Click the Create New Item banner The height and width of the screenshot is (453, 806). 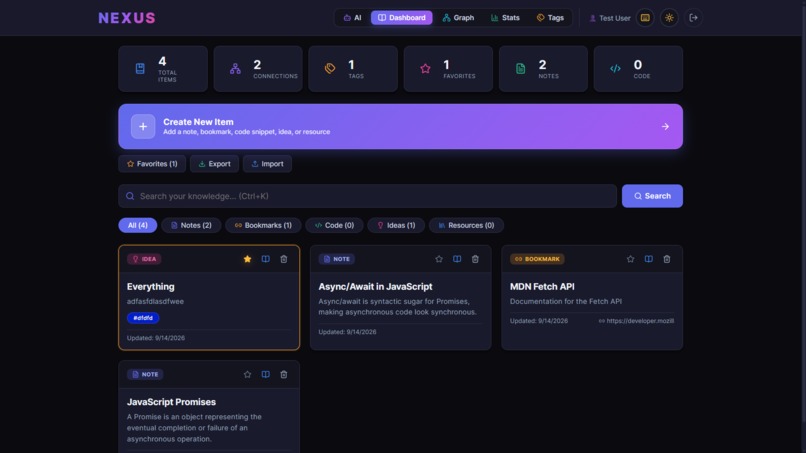[x=400, y=126]
